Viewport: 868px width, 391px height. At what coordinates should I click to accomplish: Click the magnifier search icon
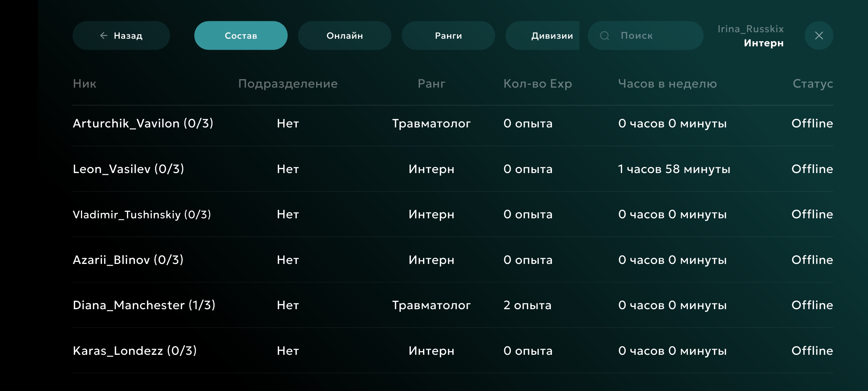point(604,35)
